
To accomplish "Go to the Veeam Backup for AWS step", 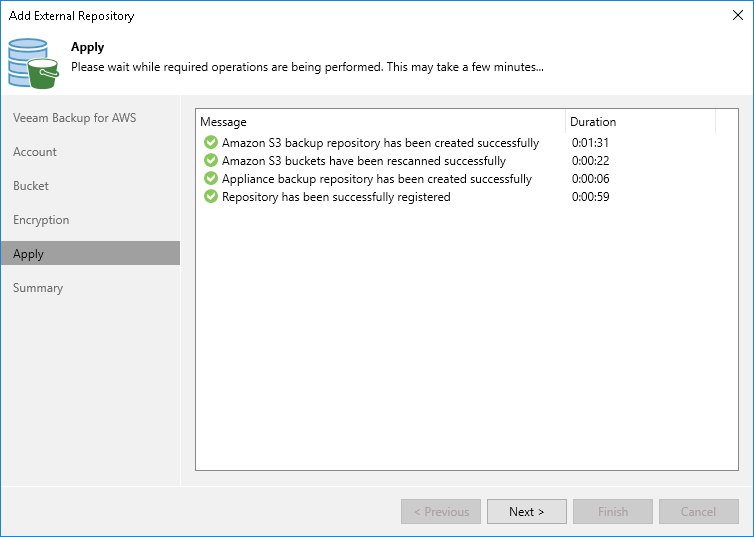I will [75, 118].
